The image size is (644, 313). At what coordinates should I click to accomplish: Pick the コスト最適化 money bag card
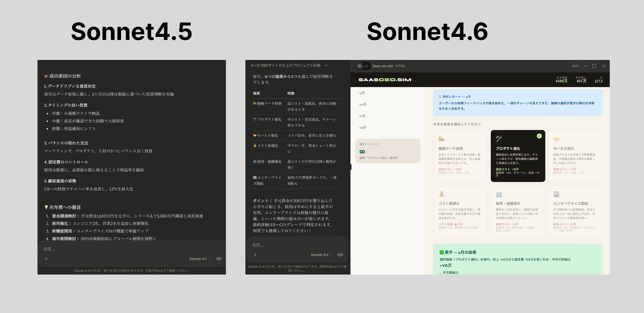pyautogui.click(x=460, y=211)
